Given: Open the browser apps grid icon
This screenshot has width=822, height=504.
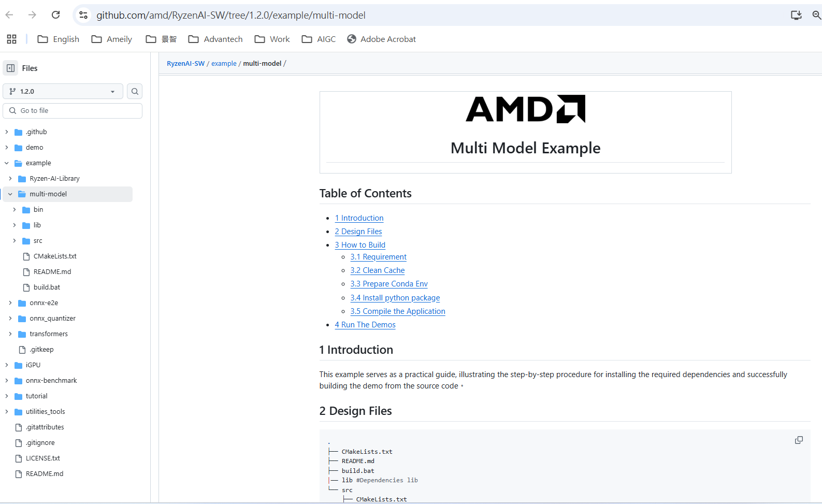Looking at the screenshot, I should pyautogui.click(x=11, y=39).
